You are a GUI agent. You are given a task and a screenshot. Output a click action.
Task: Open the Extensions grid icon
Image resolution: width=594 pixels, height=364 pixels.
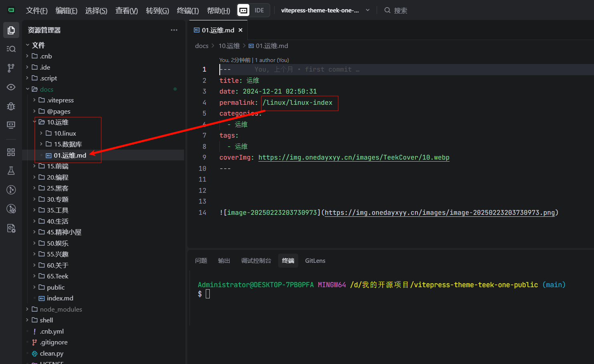(11, 152)
